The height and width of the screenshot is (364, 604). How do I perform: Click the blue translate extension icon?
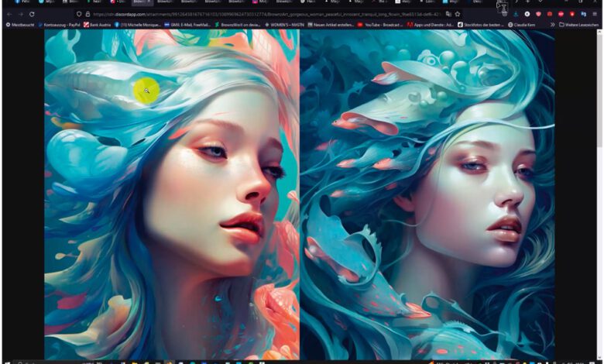click(x=583, y=14)
